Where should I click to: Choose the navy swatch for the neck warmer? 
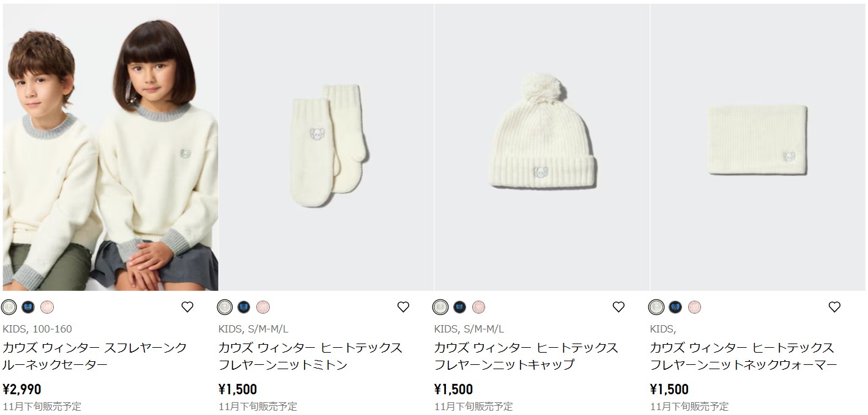point(675,307)
